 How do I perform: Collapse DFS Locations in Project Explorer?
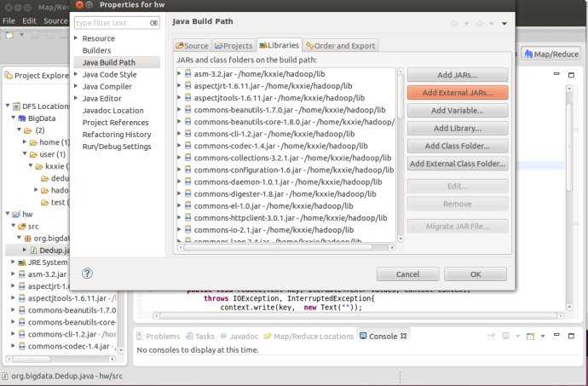8,106
